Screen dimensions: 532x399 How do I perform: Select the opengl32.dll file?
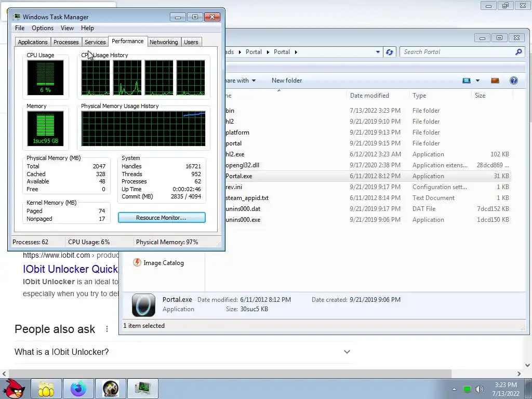coord(367,165)
